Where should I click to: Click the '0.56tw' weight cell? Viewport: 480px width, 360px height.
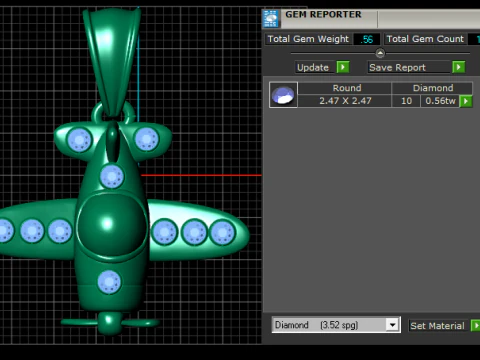(x=440, y=101)
